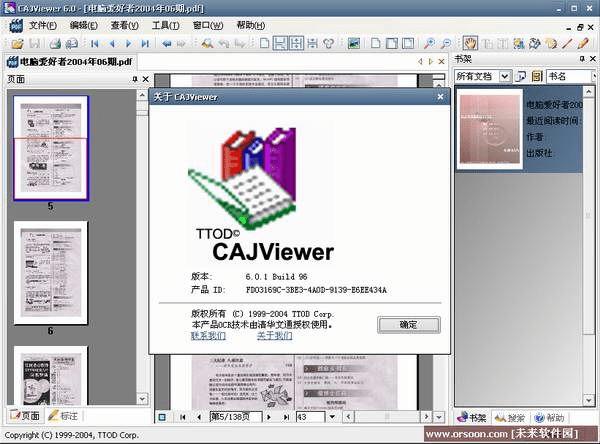600x444 pixels.
Task: Click the Print icon in toolbar
Action: pyautogui.click(x=55, y=44)
